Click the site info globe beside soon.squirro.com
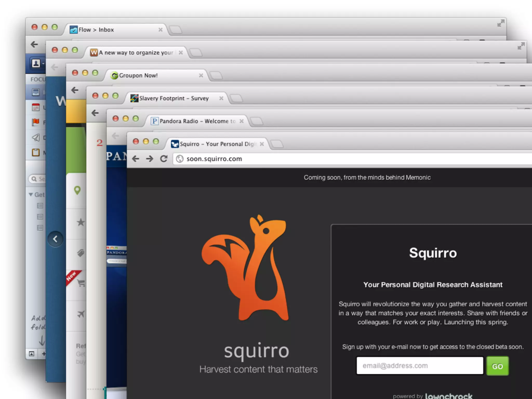532x399 pixels. click(180, 159)
